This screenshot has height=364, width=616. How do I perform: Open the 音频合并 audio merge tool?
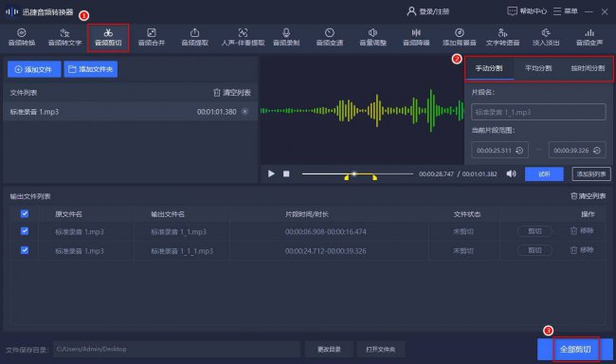[x=152, y=37]
